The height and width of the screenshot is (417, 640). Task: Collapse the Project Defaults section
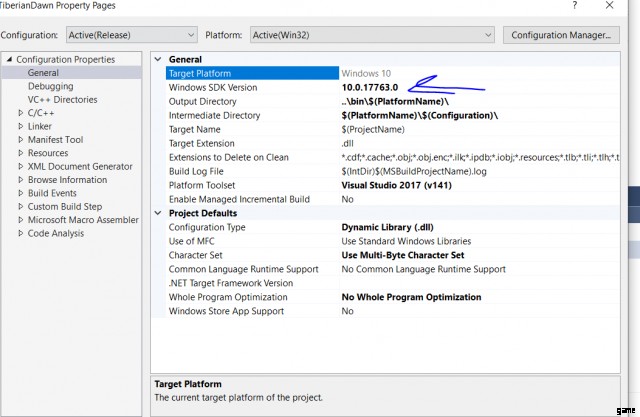pos(158,213)
